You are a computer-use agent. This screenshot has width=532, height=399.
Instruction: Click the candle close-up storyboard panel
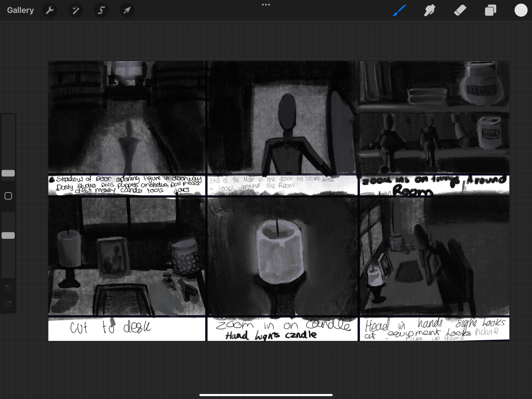point(282,256)
